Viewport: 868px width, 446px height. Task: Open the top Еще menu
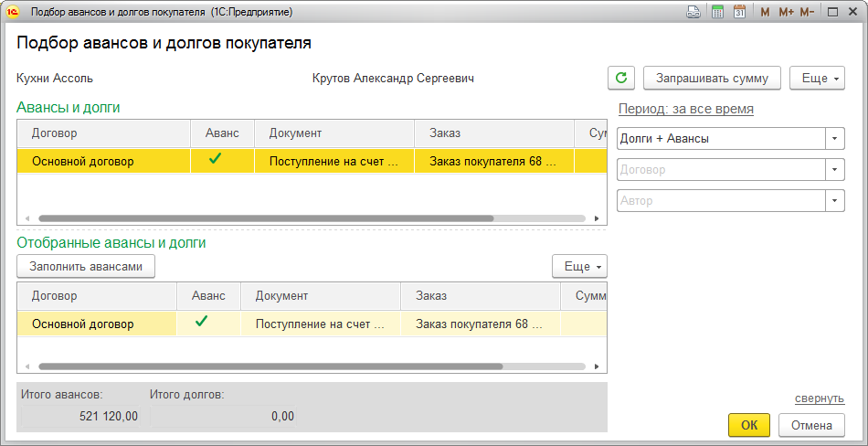817,78
